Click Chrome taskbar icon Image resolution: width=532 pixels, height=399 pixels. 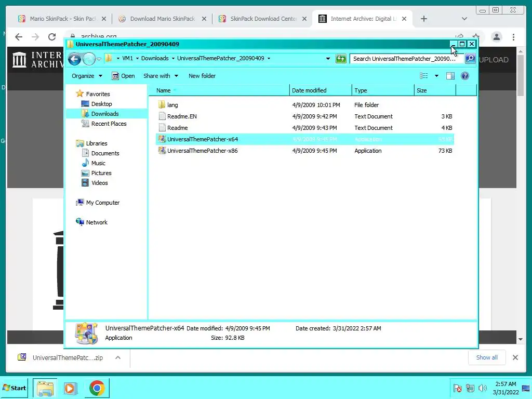point(97,388)
